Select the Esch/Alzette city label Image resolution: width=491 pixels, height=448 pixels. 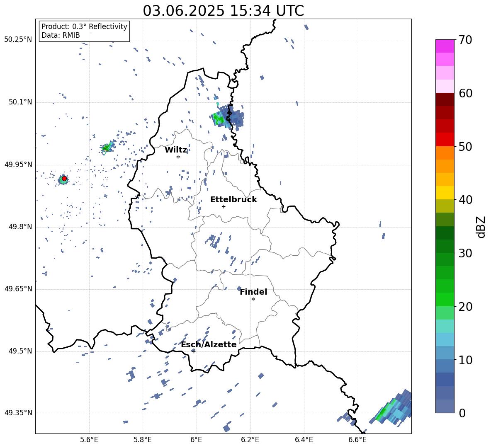point(209,345)
